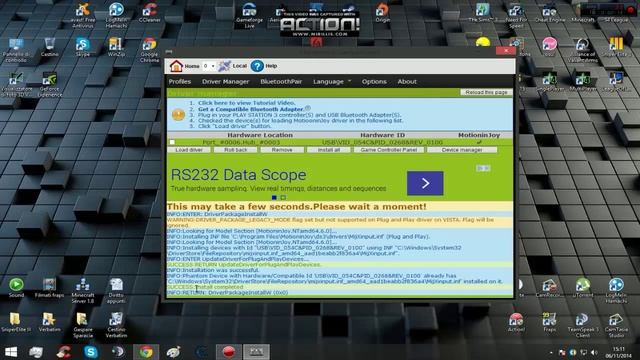
Task: Click the red record button in taskbar
Action: click(229, 352)
